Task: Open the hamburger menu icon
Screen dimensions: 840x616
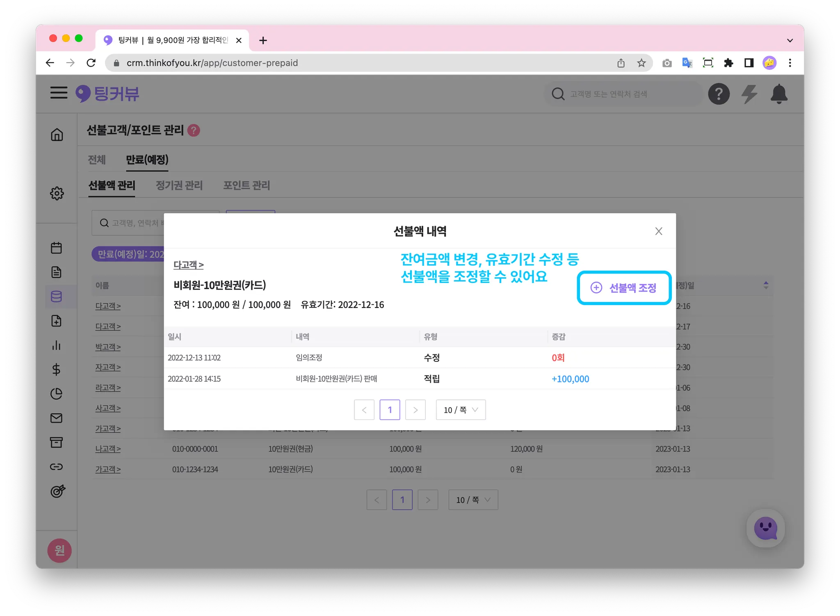Action: [59, 93]
